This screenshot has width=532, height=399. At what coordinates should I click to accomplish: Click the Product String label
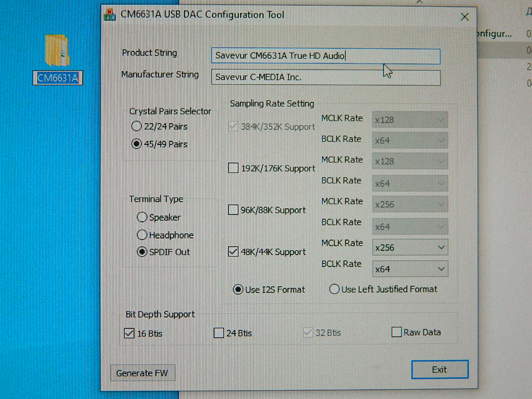click(149, 53)
